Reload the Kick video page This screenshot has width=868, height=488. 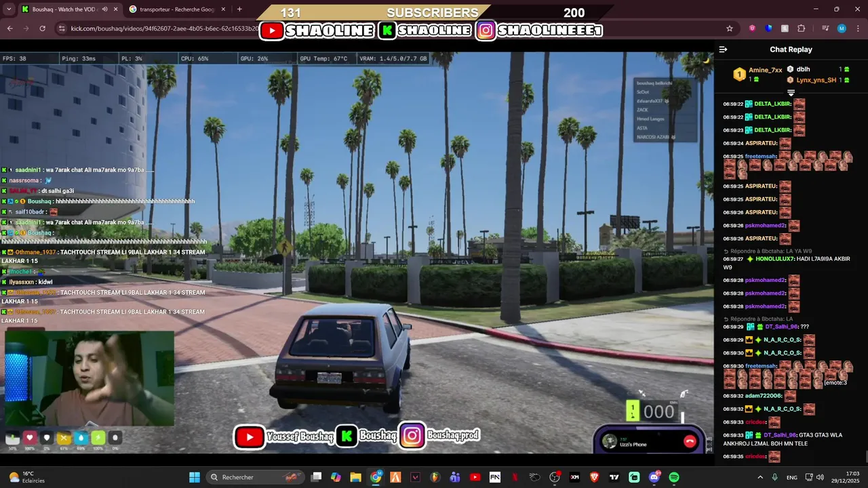[x=43, y=28]
